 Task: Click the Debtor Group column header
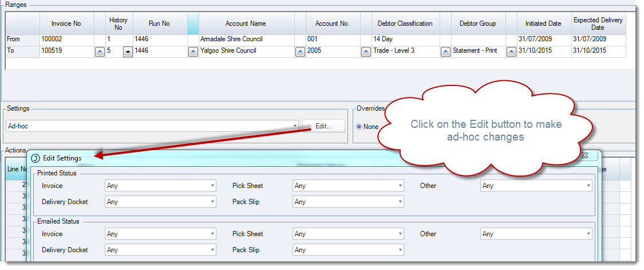coord(478,24)
